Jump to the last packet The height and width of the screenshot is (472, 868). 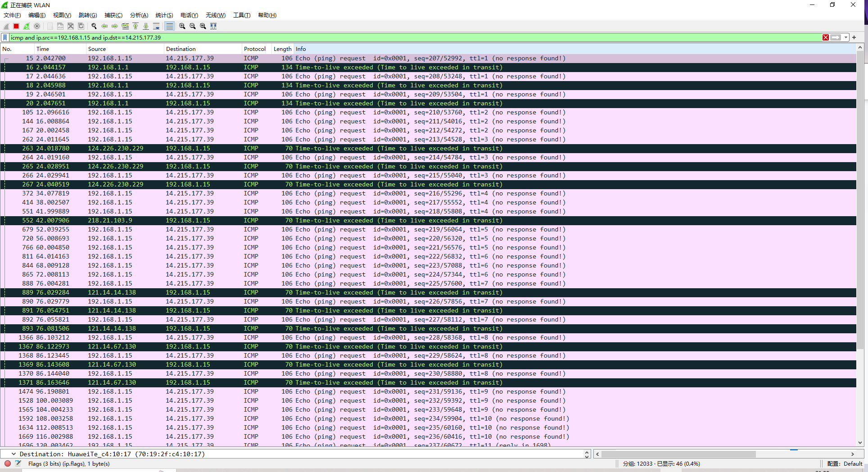[x=146, y=26]
